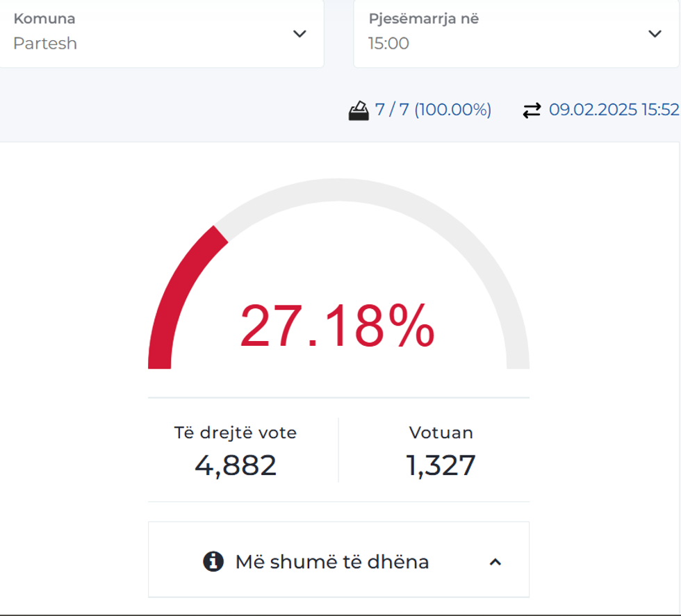The height and width of the screenshot is (616, 681).
Task: Click the info circle icon
Action: (x=213, y=561)
